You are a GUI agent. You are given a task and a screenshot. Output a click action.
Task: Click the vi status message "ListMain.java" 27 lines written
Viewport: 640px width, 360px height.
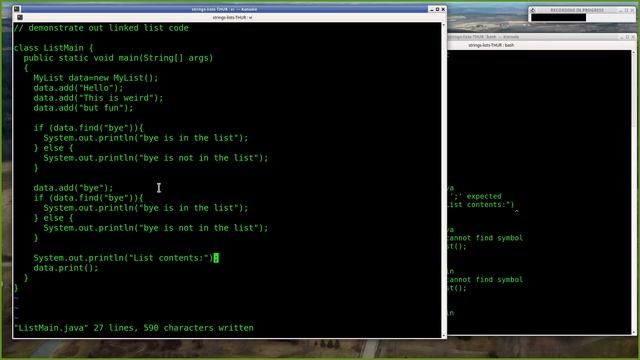(x=133, y=328)
